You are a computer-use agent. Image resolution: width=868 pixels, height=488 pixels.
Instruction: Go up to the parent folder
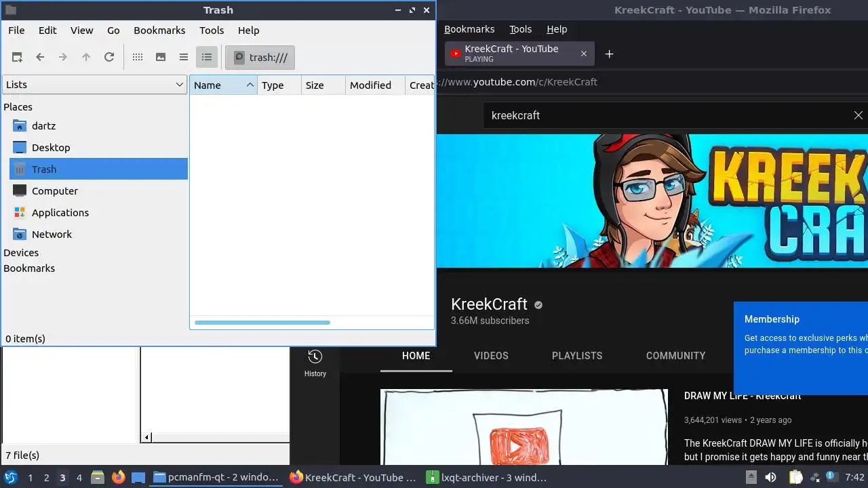point(86,58)
